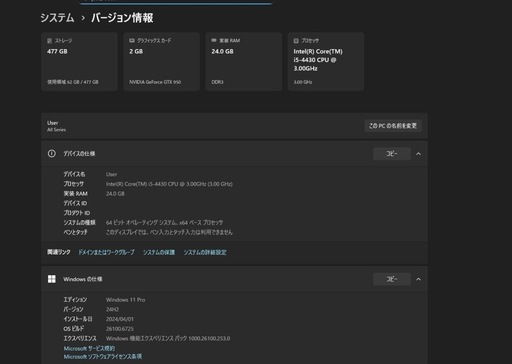Open the 実装 RAM 24.0 GB card

coord(244,61)
